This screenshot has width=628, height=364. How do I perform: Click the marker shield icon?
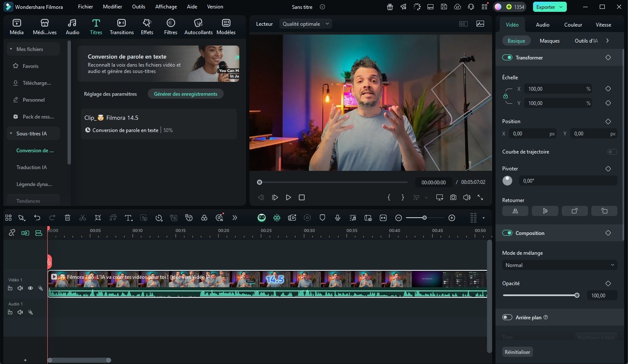tap(322, 218)
